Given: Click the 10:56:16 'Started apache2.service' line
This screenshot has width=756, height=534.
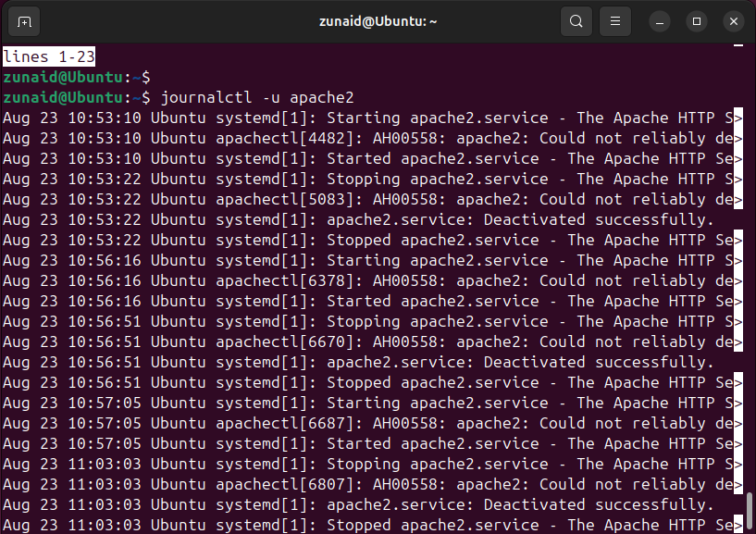Looking at the screenshot, I should click(373, 302).
